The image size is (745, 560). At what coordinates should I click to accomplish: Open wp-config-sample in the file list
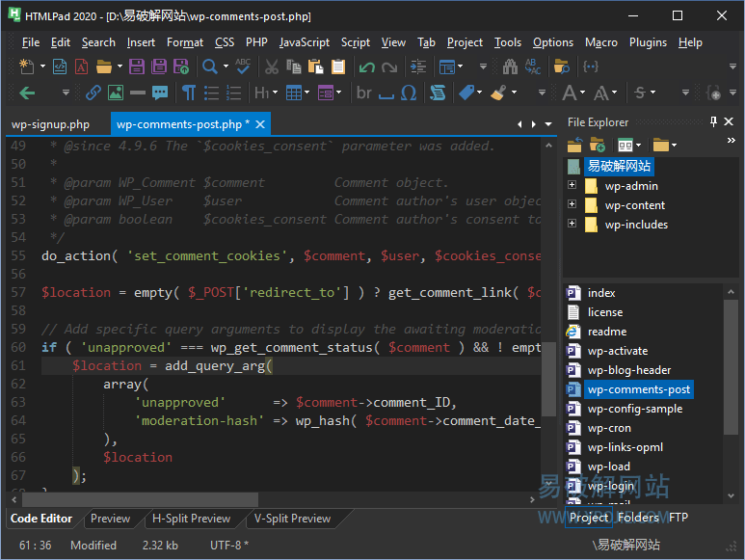point(634,409)
